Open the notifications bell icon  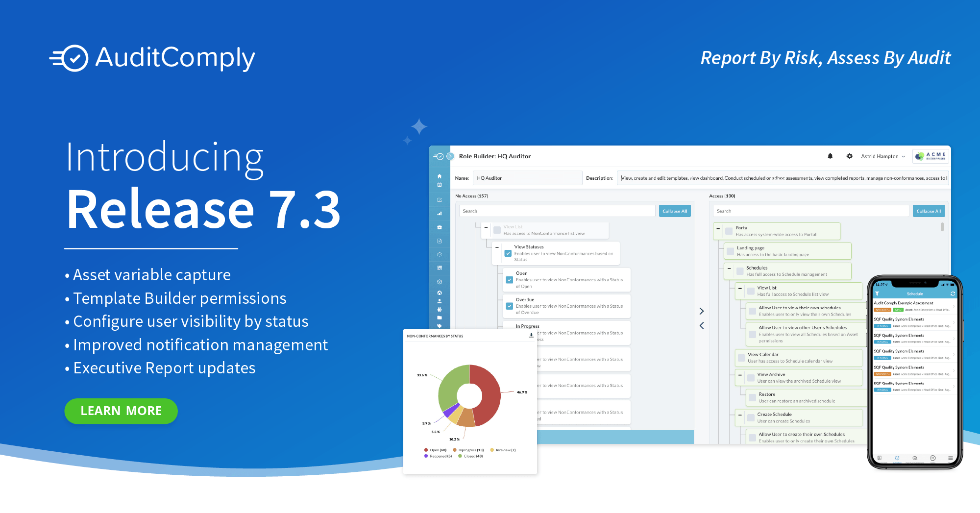(x=830, y=156)
